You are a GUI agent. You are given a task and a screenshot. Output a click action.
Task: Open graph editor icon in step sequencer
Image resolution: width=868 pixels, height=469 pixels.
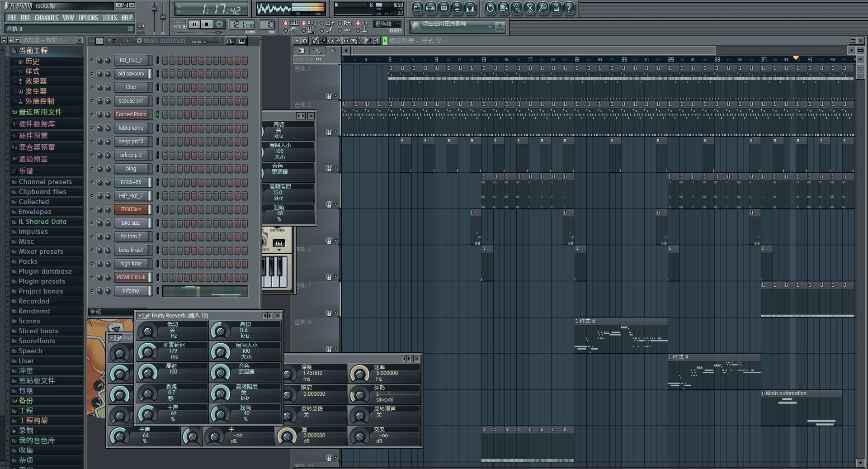pyautogui.click(x=230, y=41)
